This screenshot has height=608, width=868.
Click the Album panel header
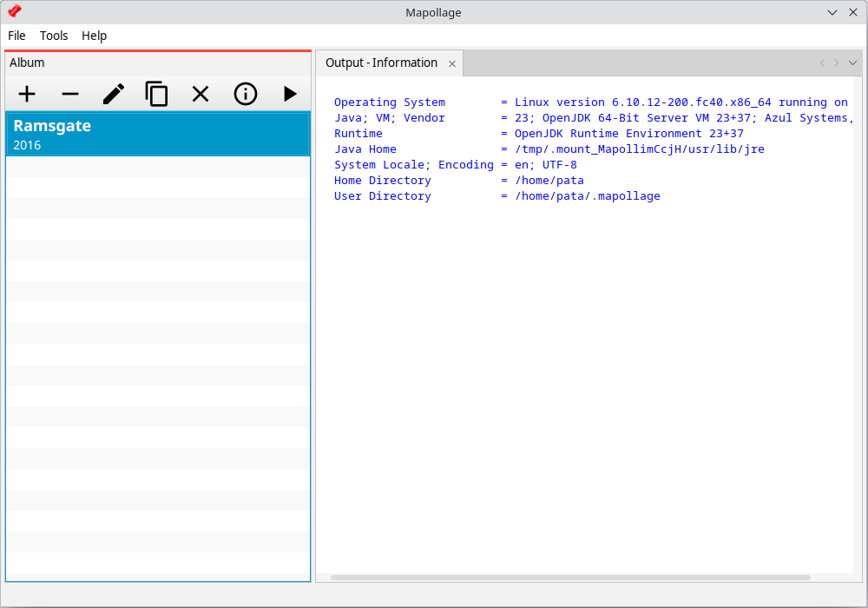[x=27, y=63]
